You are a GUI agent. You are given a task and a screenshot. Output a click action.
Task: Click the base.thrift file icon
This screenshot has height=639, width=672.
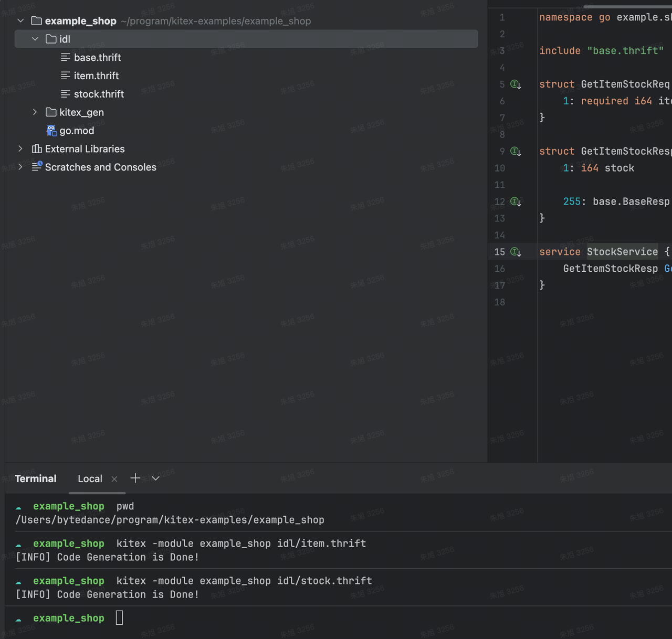(x=66, y=57)
